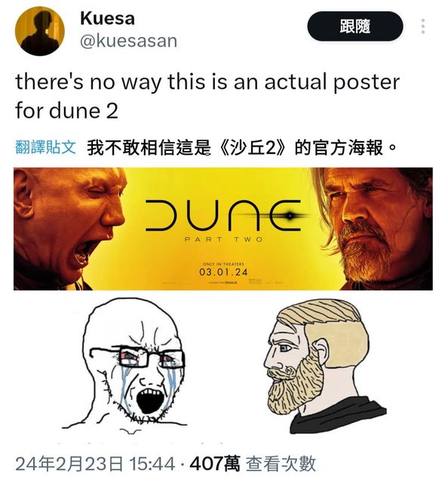
Task: Click the 24年2月23日 15:44 timestamp
Action: pyautogui.click(x=95, y=464)
